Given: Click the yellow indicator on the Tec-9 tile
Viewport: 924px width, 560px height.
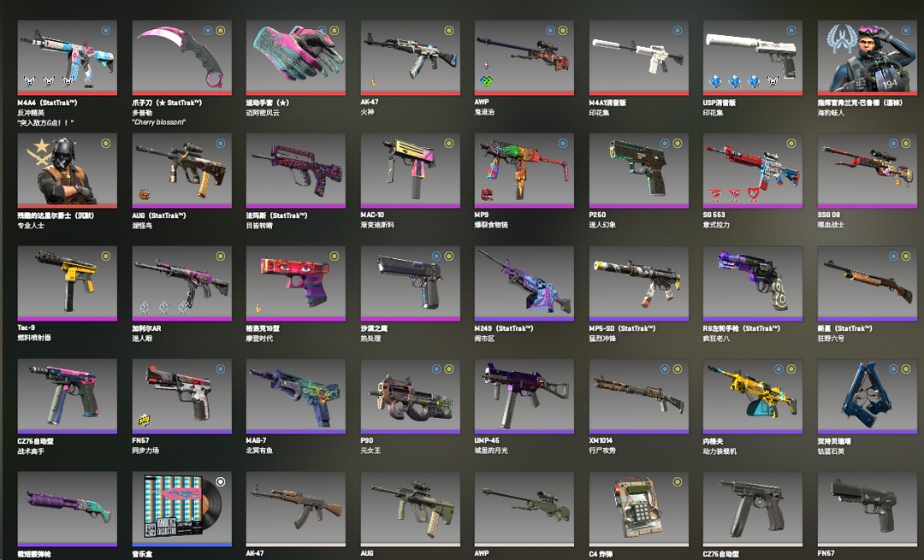Looking at the screenshot, I should click(105, 256).
